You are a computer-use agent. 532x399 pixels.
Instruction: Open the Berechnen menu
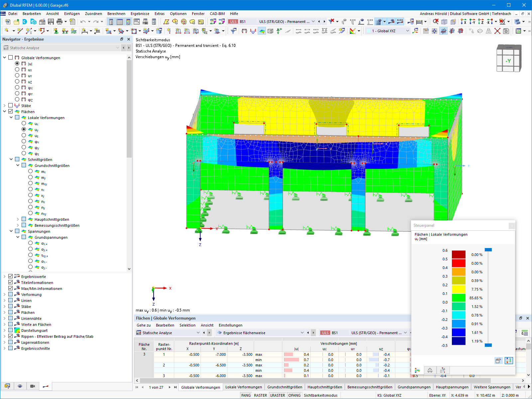(116, 14)
